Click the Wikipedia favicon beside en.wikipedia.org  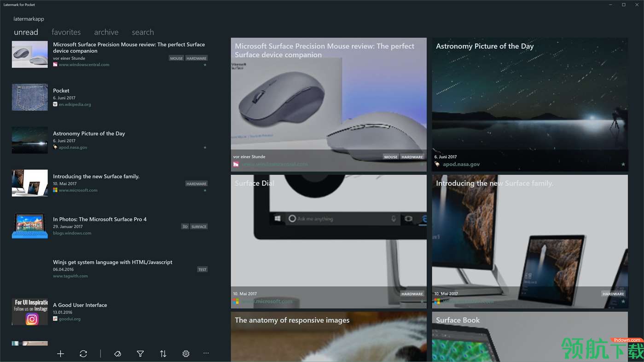click(55, 104)
